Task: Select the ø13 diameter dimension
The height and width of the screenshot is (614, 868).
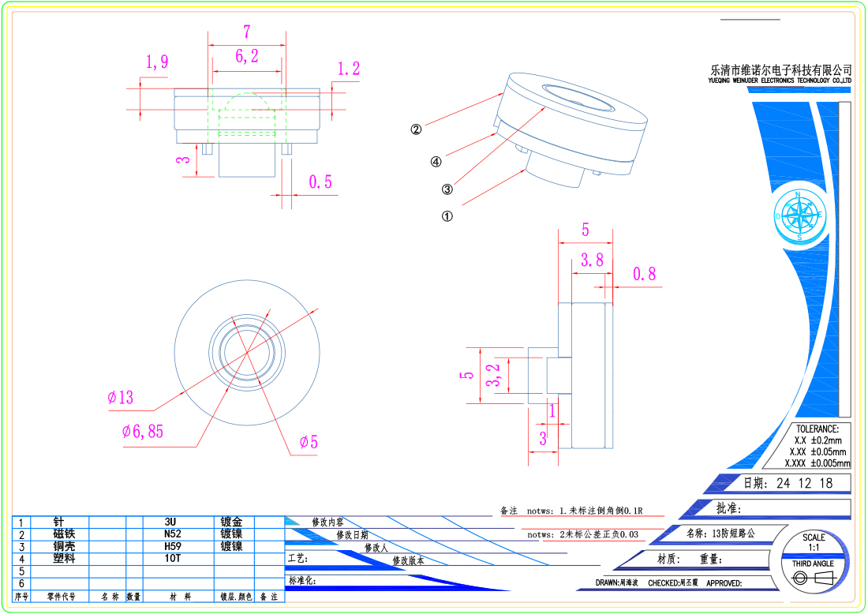Action: pyautogui.click(x=121, y=398)
